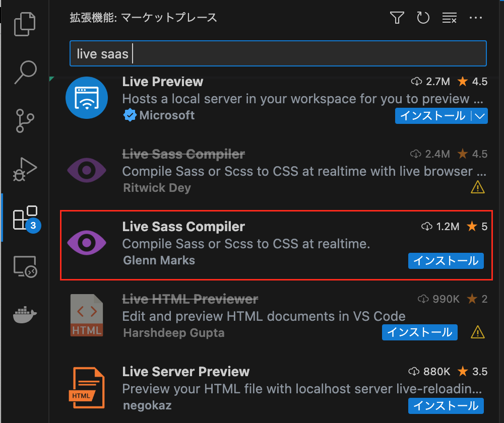Click deprecated warning icon for Ritwick Dey's extension
The height and width of the screenshot is (423, 504).
[478, 187]
